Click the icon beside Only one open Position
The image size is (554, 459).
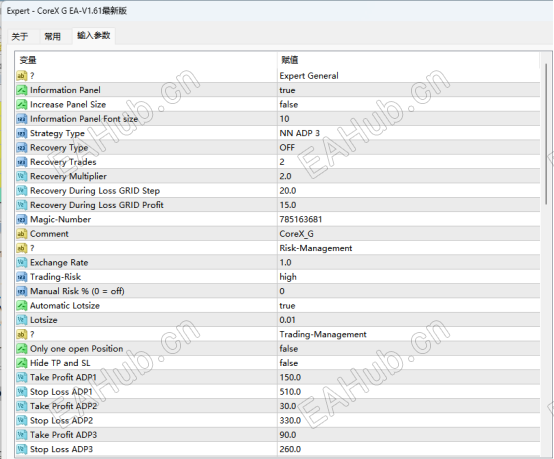(22, 349)
